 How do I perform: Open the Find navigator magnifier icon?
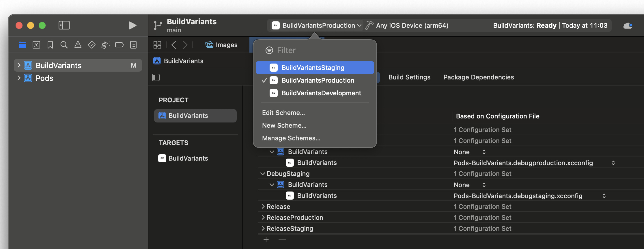click(x=64, y=45)
